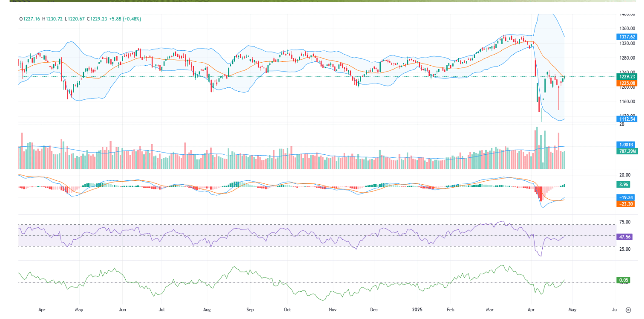Click the Jun label on time axis
The height and width of the screenshot is (319, 644).
[122, 310]
